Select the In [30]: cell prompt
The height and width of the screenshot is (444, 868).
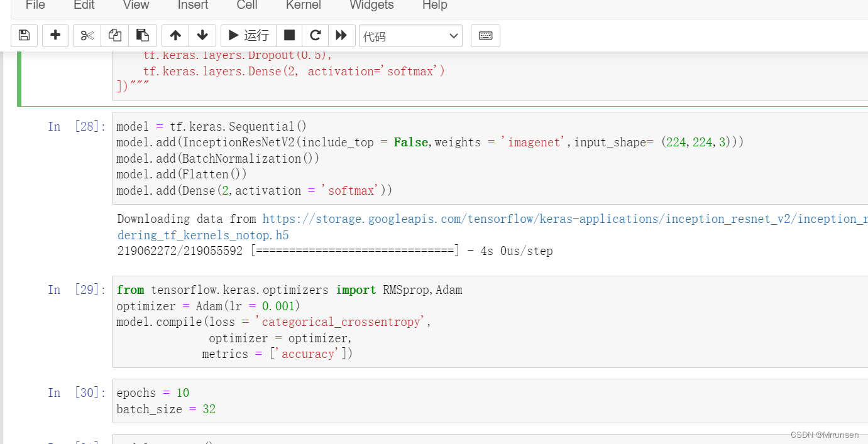(x=77, y=393)
